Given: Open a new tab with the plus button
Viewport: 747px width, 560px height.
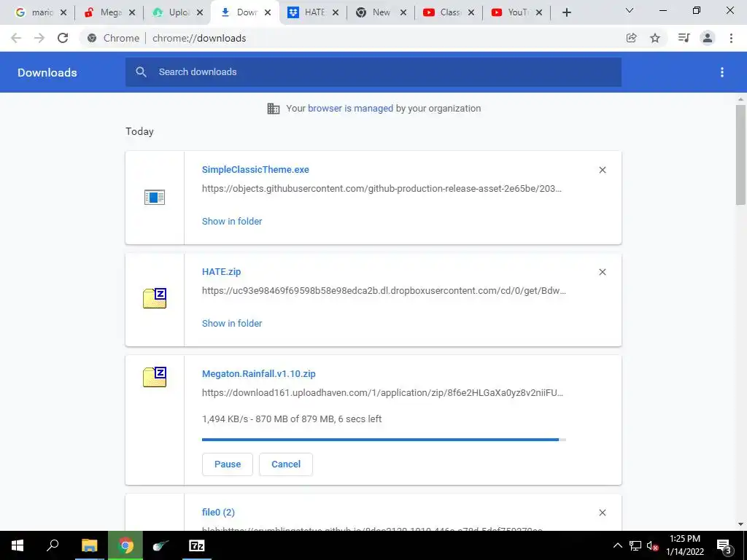Looking at the screenshot, I should coord(566,12).
